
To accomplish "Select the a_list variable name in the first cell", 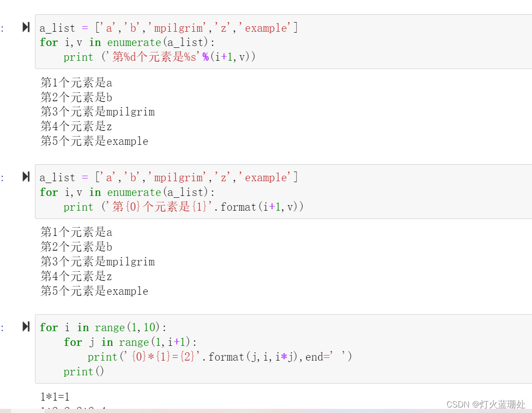I will point(57,27).
